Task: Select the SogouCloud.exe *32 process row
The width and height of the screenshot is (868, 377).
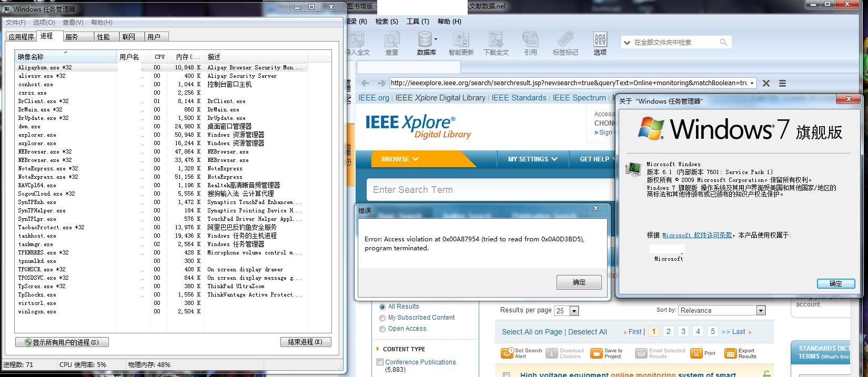Action: tap(161, 193)
